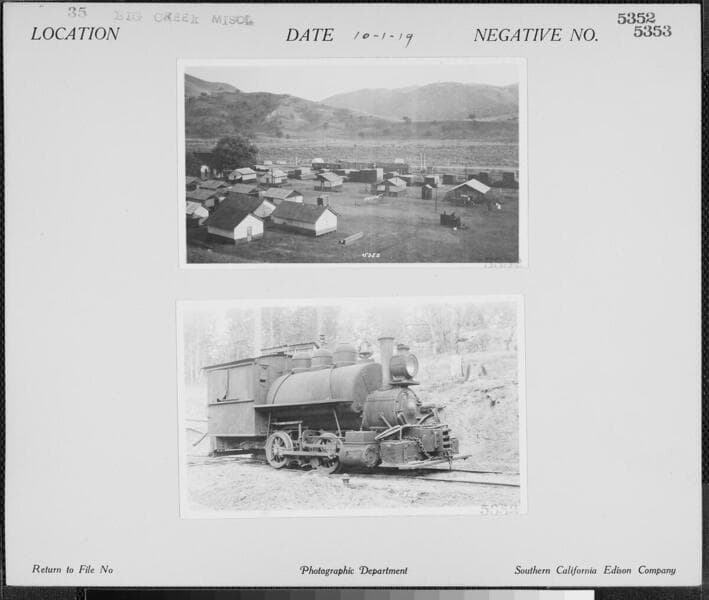Click Southern California Edison Company text
The width and height of the screenshot is (709, 600).
[x=594, y=570]
